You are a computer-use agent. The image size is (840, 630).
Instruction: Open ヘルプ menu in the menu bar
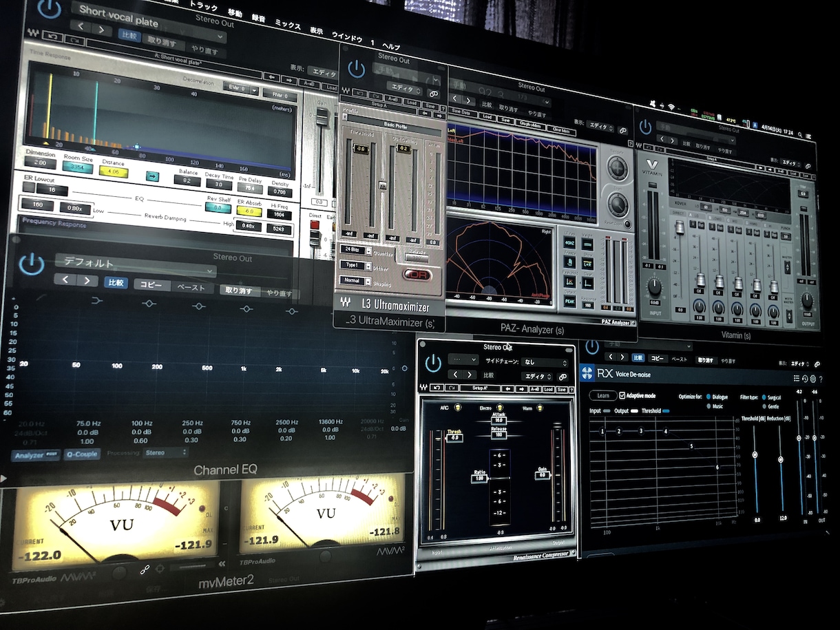tap(390, 45)
